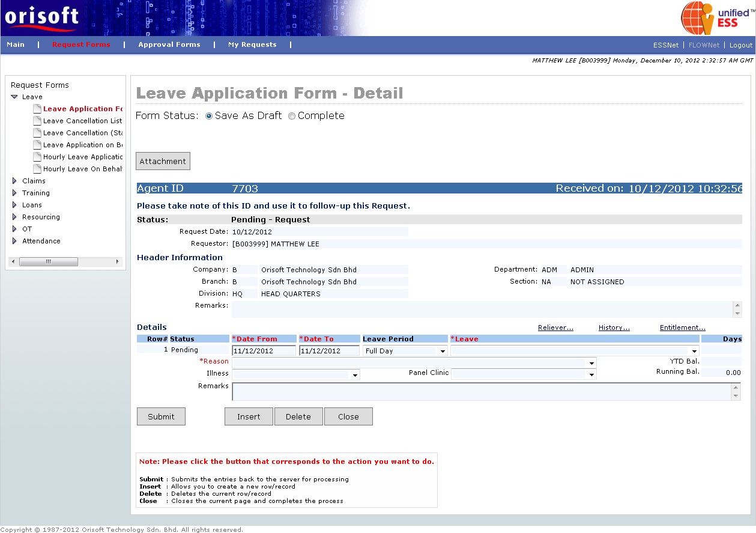Click row Remarks scroll down arrow
Viewport: 756px width, 533px height.
736,397
